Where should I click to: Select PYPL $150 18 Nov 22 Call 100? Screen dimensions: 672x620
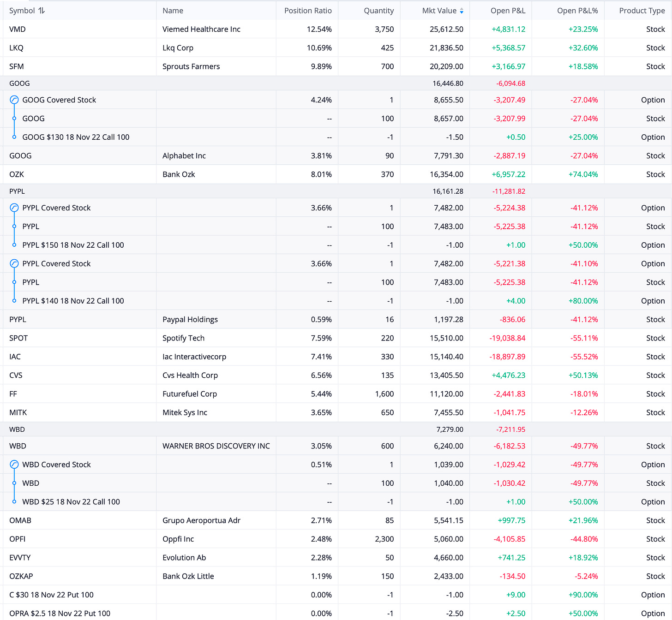[x=73, y=245]
